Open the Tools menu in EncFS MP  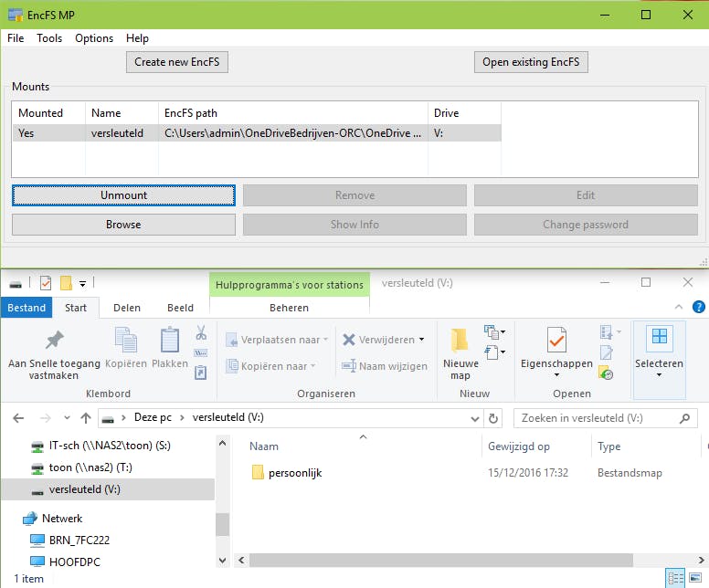49,38
